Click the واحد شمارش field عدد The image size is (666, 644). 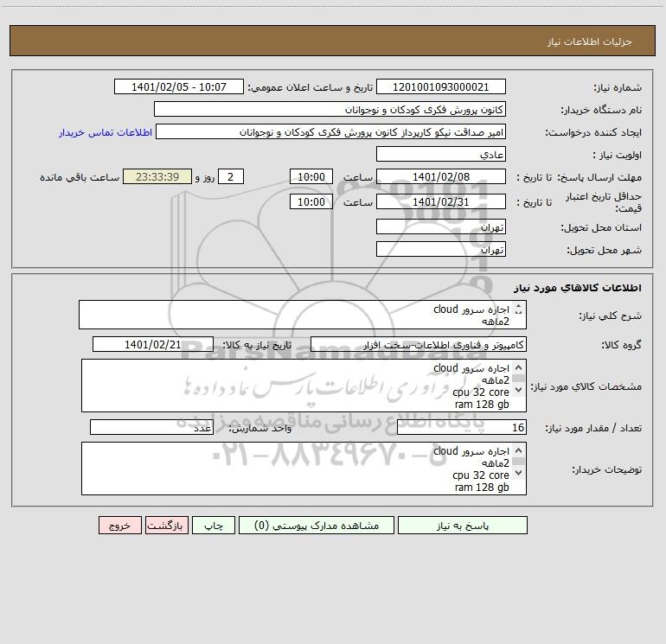click(151, 427)
